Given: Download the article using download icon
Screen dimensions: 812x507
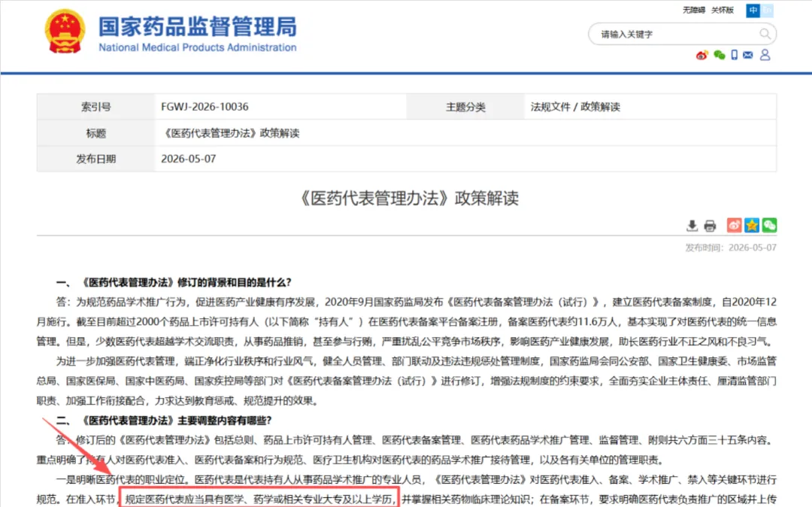Looking at the screenshot, I should [692, 225].
